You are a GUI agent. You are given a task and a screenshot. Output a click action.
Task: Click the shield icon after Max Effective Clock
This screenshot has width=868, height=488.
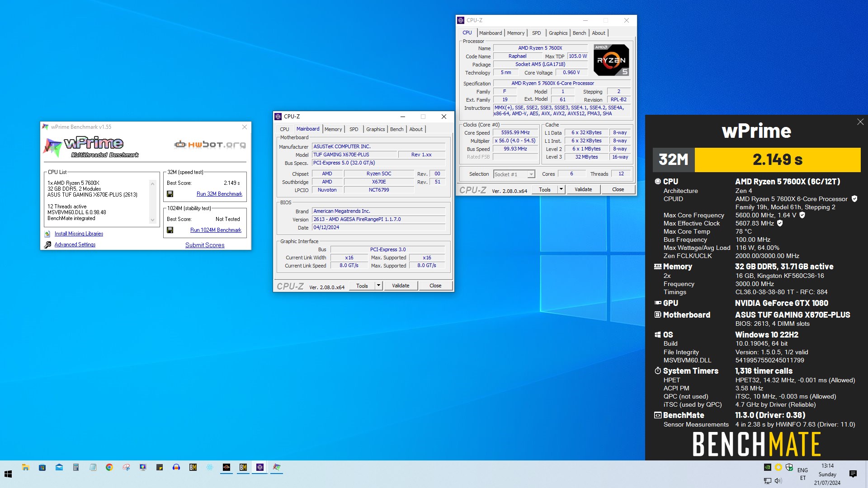coord(780,223)
